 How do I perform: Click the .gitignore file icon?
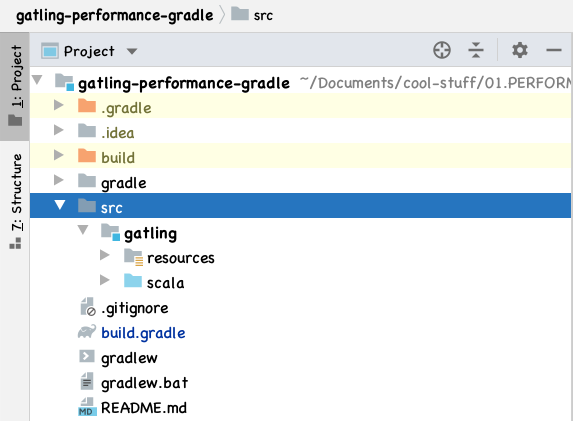pyautogui.click(x=88, y=307)
